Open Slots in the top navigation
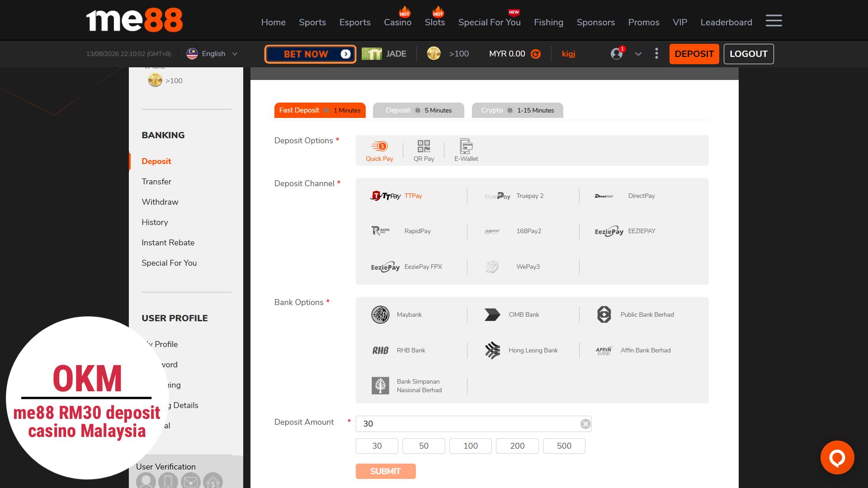 click(435, 22)
